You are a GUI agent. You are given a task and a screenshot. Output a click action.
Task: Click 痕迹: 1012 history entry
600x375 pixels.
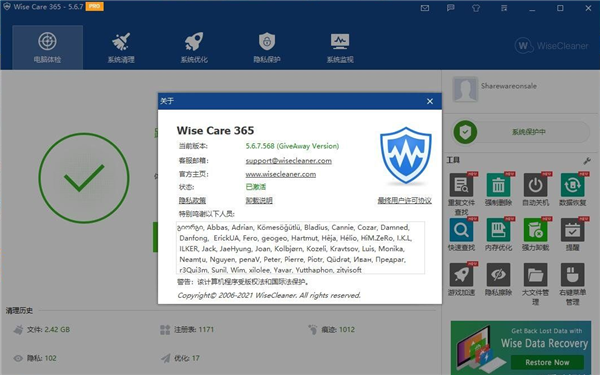(331, 329)
